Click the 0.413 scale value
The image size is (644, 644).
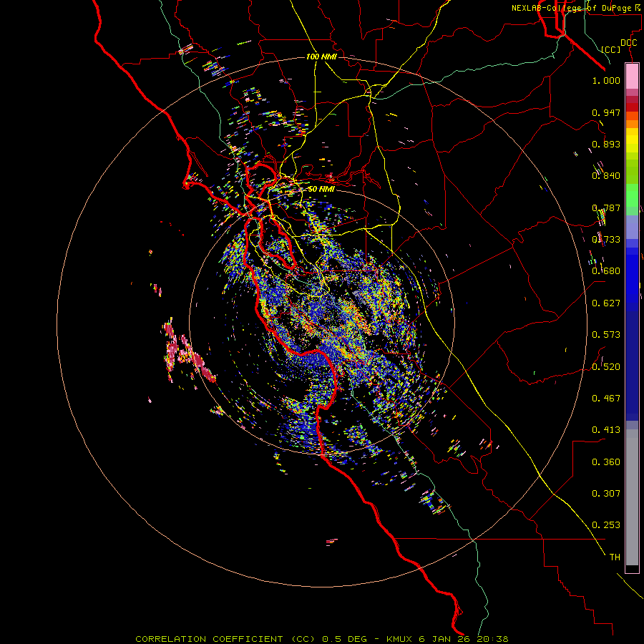point(606,430)
